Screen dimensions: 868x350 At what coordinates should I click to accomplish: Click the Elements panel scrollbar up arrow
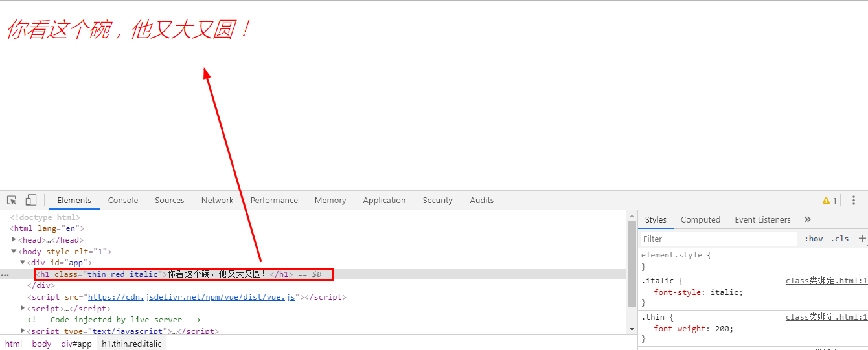coord(632,215)
